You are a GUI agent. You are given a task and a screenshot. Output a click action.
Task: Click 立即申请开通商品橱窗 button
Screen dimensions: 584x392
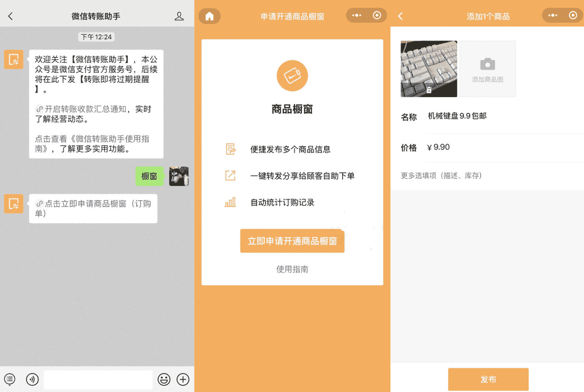coord(292,241)
